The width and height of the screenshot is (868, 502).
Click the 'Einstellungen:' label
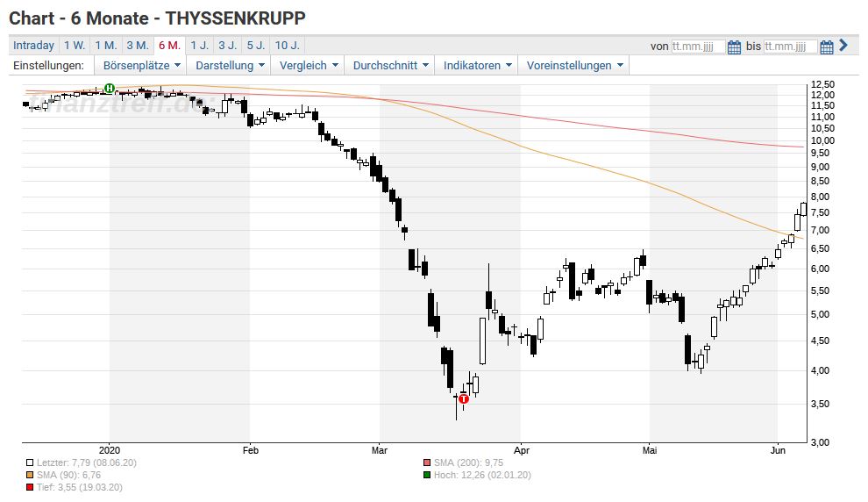[x=49, y=65]
